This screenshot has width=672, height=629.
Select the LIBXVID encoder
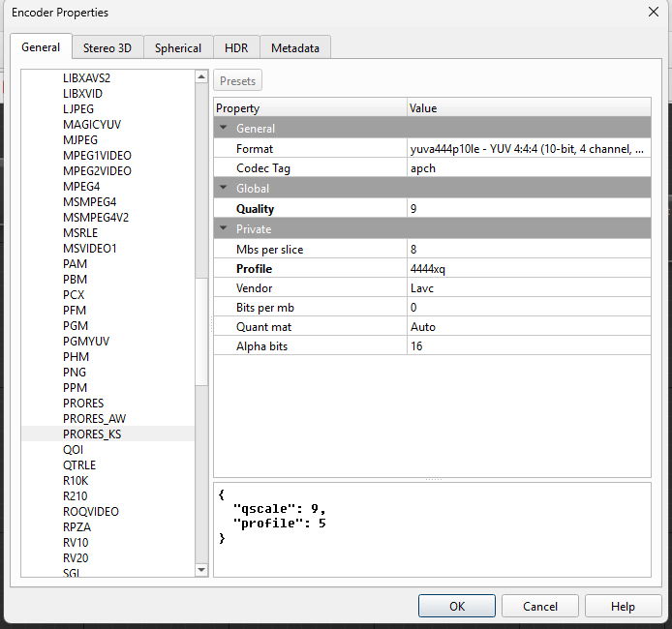(82, 93)
